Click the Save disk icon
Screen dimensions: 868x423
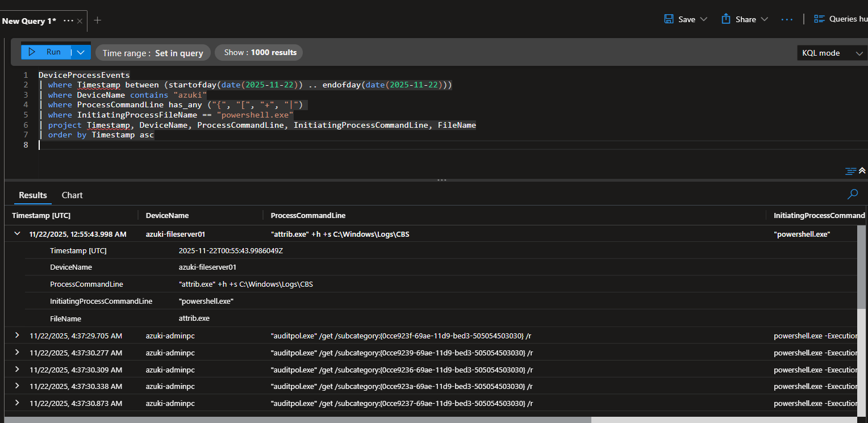(x=669, y=19)
